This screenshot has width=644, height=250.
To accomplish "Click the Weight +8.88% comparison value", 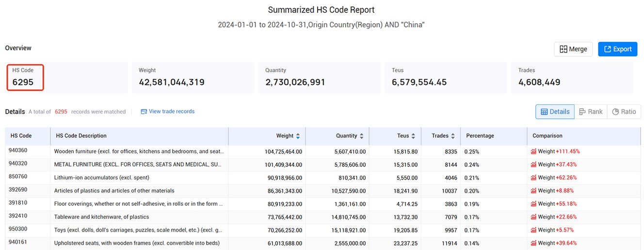I will [x=556, y=191].
